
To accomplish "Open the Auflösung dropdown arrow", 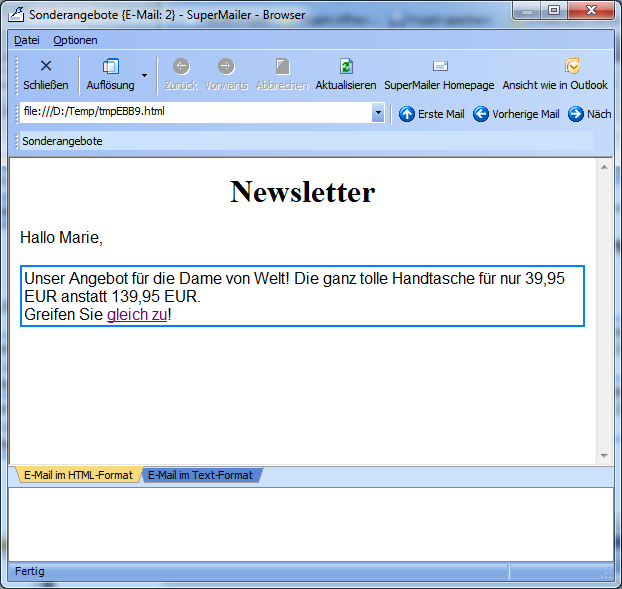I will click(x=144, y=75).
